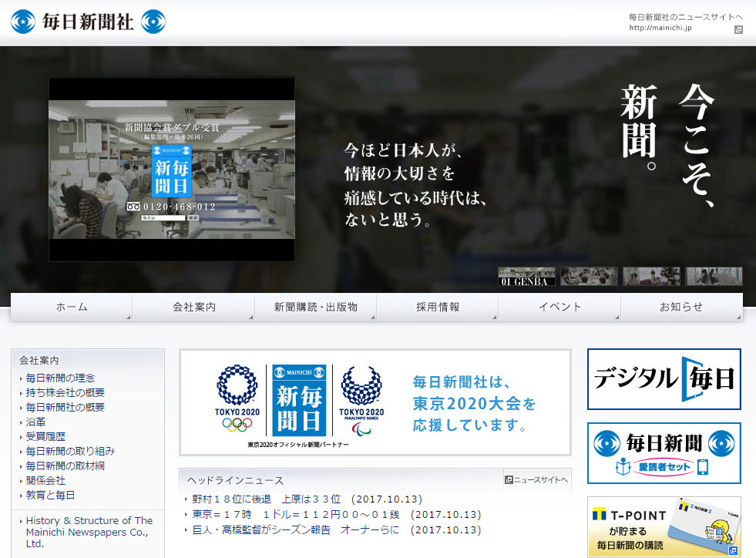
Task: Open the 新聞購読・出版物 navigation tab
Action: coord(316,307)
